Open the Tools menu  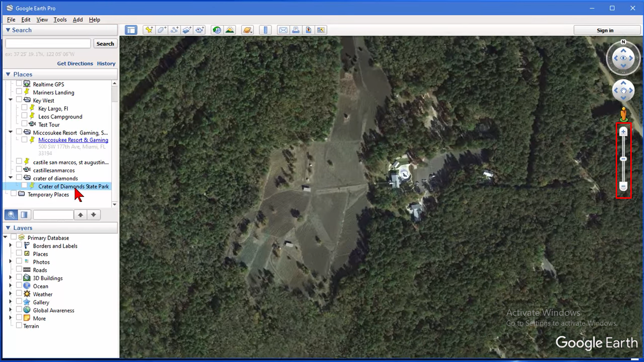pyautogui.click(x=60, y=20)
